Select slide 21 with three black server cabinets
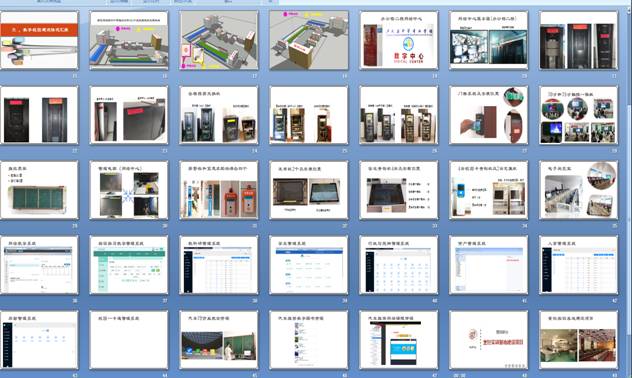The width and height of the screenshot is (632, 378). 578,40
